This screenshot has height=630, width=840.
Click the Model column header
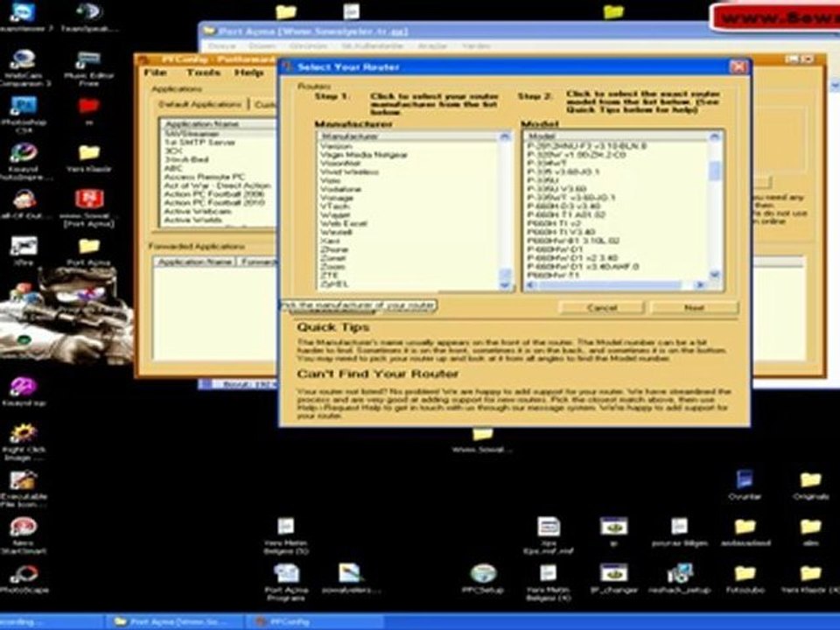tap(616, 136)
